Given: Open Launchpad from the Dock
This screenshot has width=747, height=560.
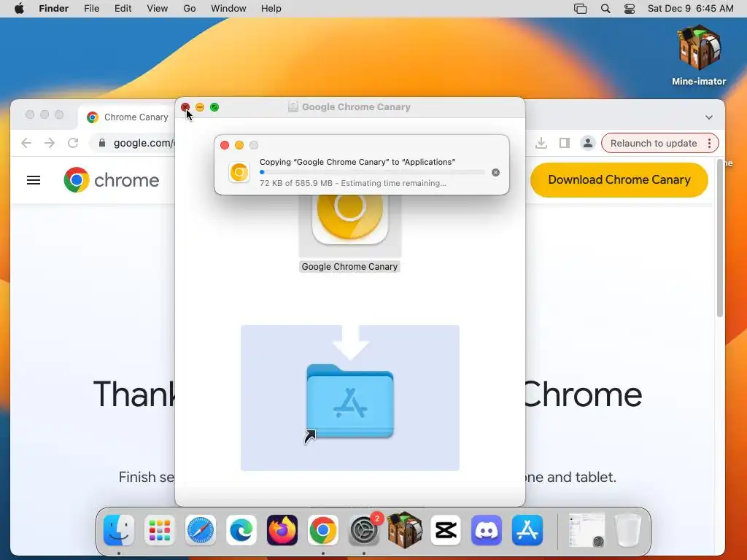Looking at the screenshot, I should pos(160,530).
